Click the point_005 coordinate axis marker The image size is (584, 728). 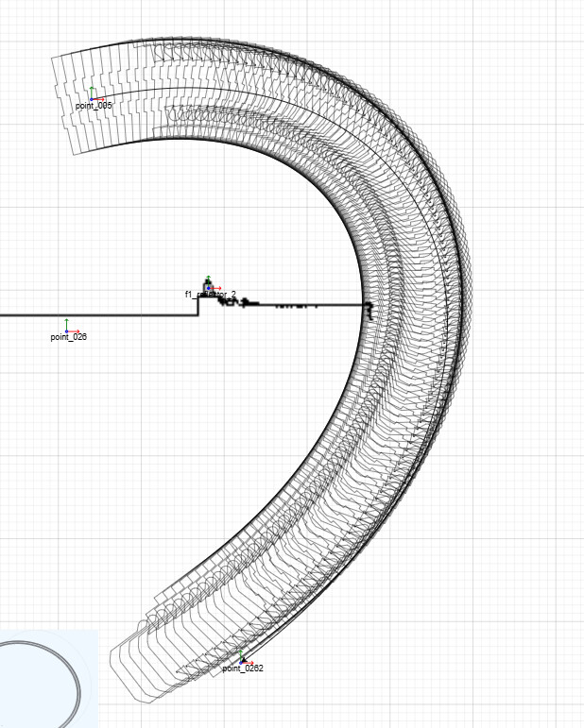pyautogui.click(x=92, y=98)
